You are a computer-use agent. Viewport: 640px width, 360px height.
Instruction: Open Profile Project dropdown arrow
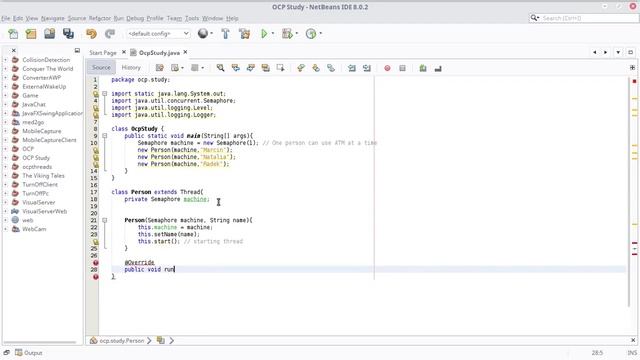click(x=320, y=33)
